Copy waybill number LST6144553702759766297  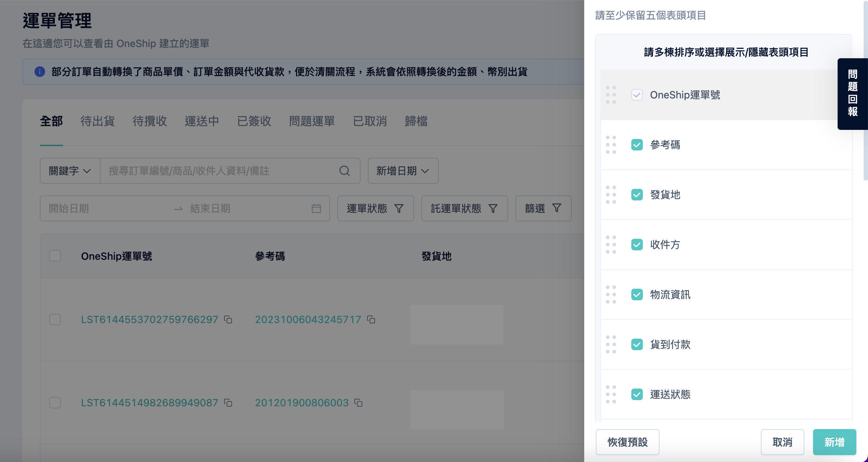[x=228, y=319]
